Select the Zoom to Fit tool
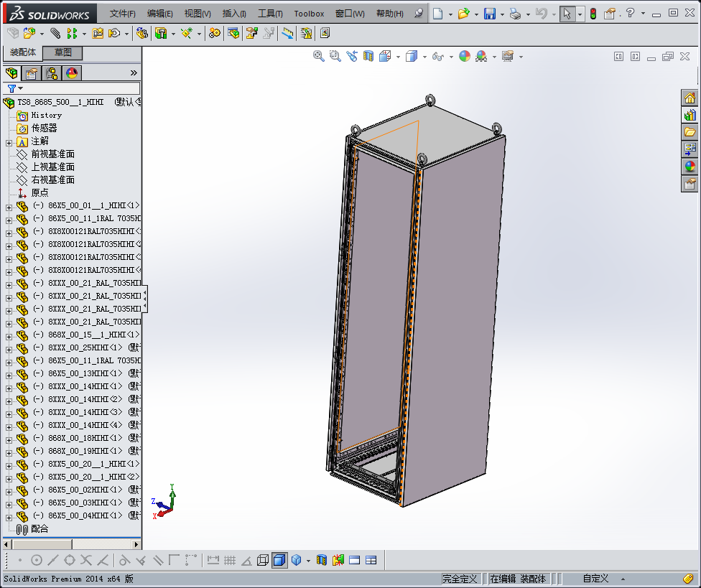Image resolution: width=701 pixels, height=588 pixels. (x=319, y=56)
